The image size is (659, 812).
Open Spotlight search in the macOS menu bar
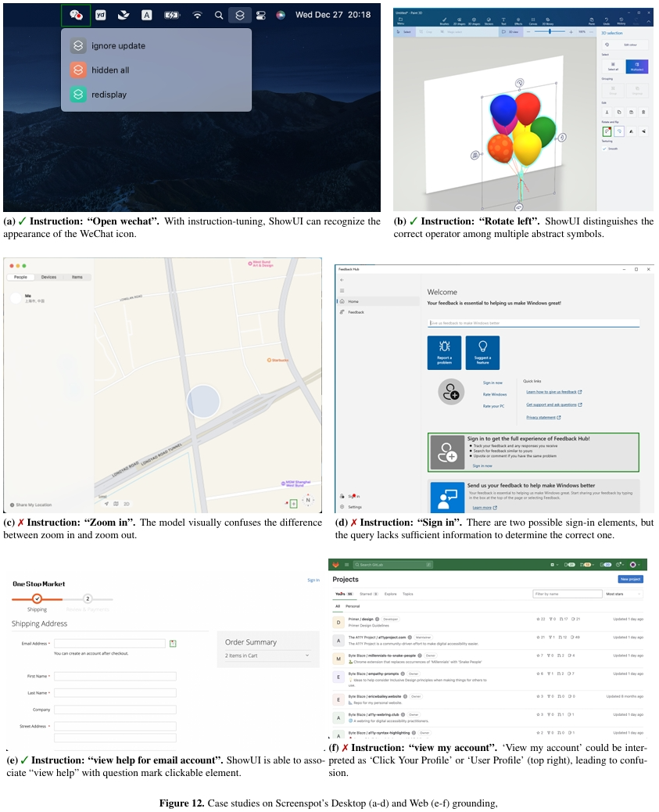point(219,15)
